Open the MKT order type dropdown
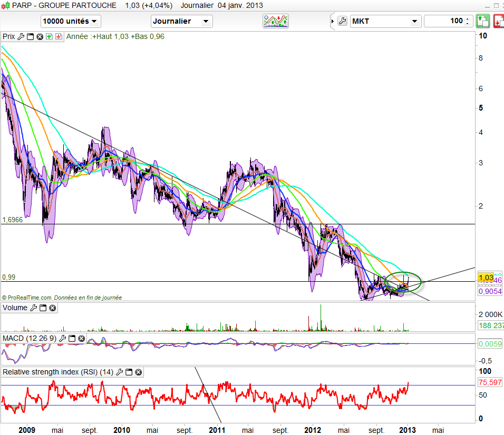The height and width of the screenshot is (435, 504). click(x=385, y=21)
